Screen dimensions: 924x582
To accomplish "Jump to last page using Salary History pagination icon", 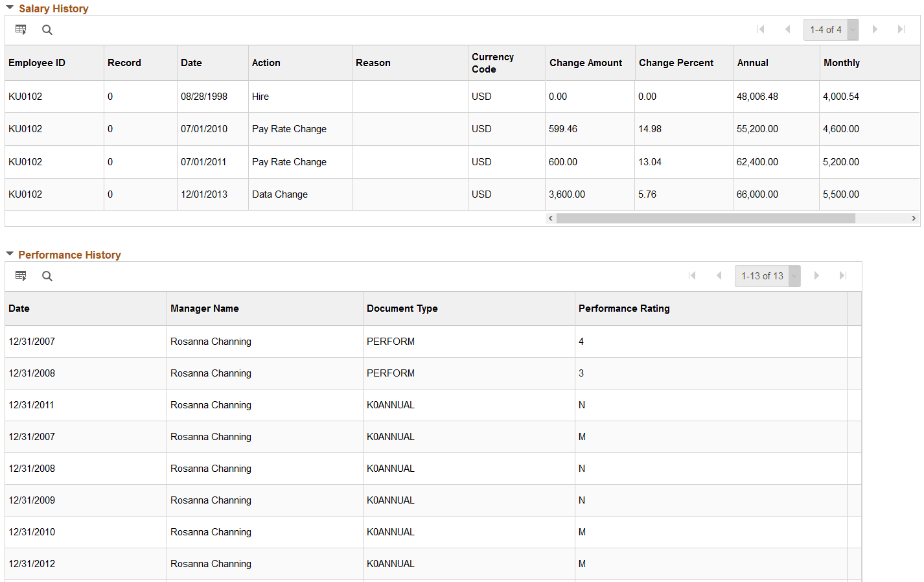I will click(x=901, y=29).
